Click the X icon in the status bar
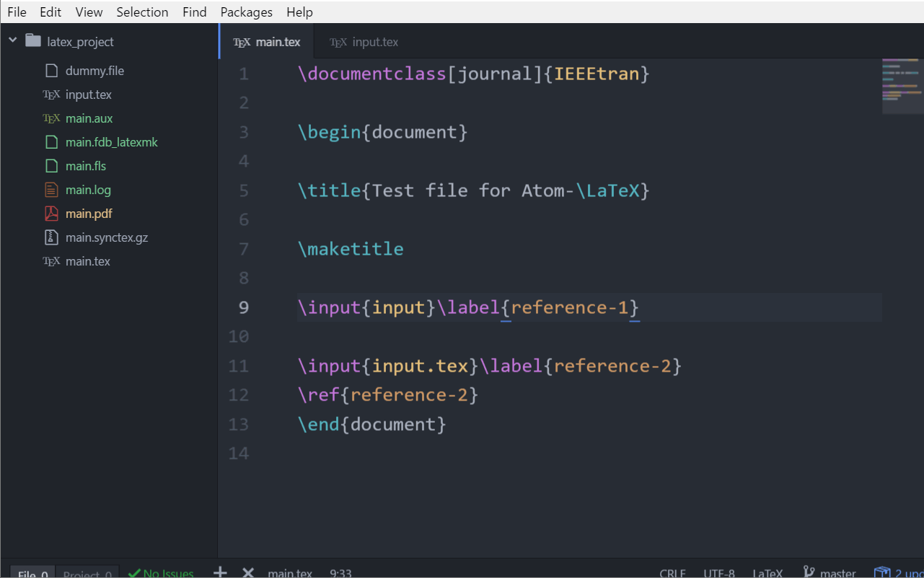924x578 pixels. coord(248,572)
